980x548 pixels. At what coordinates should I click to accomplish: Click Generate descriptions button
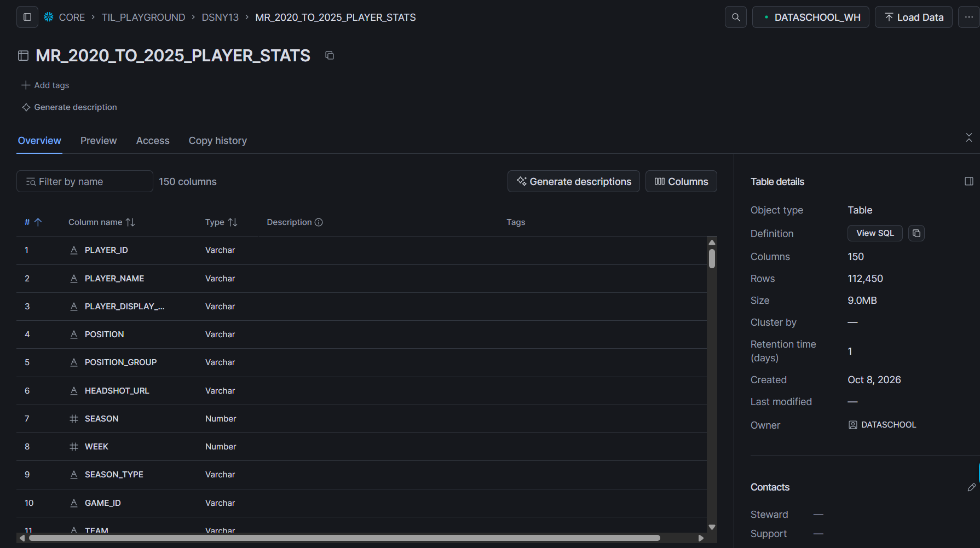coord(574,181)
